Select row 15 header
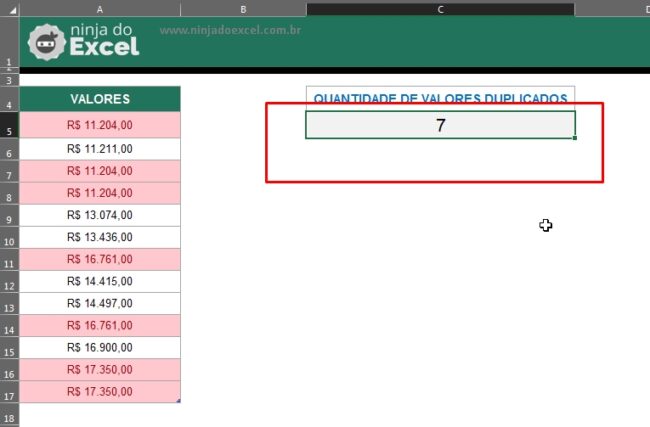650x427 pixels. (x=9, y=347)
